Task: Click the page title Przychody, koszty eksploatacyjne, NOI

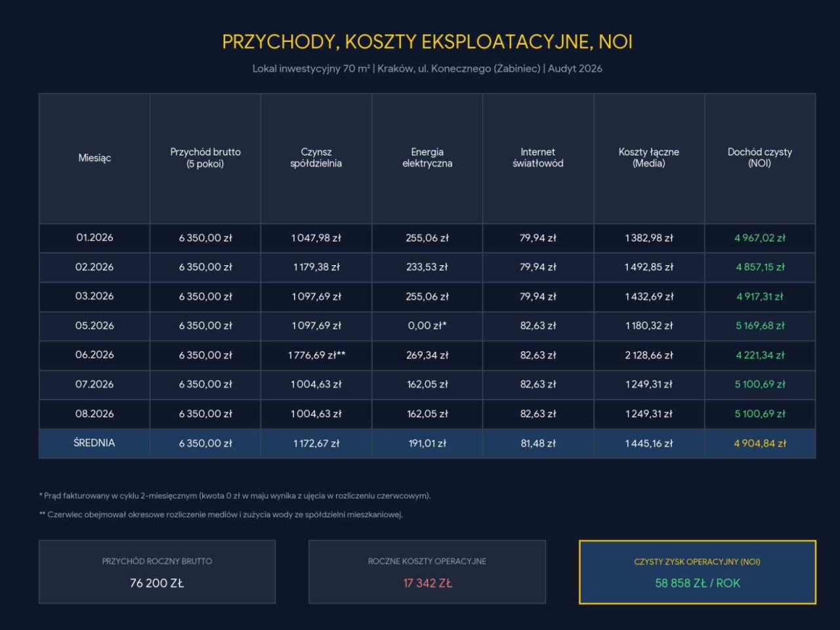Action: [427, 42]
